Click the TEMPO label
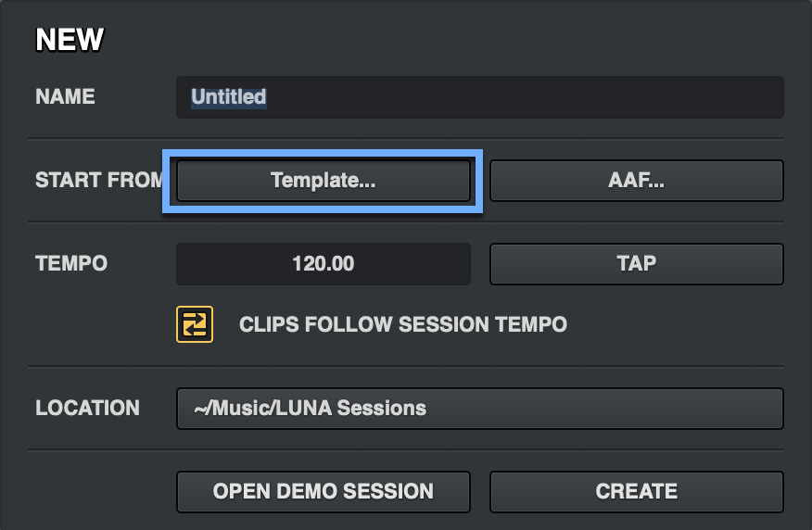 (x=71, y=264)
